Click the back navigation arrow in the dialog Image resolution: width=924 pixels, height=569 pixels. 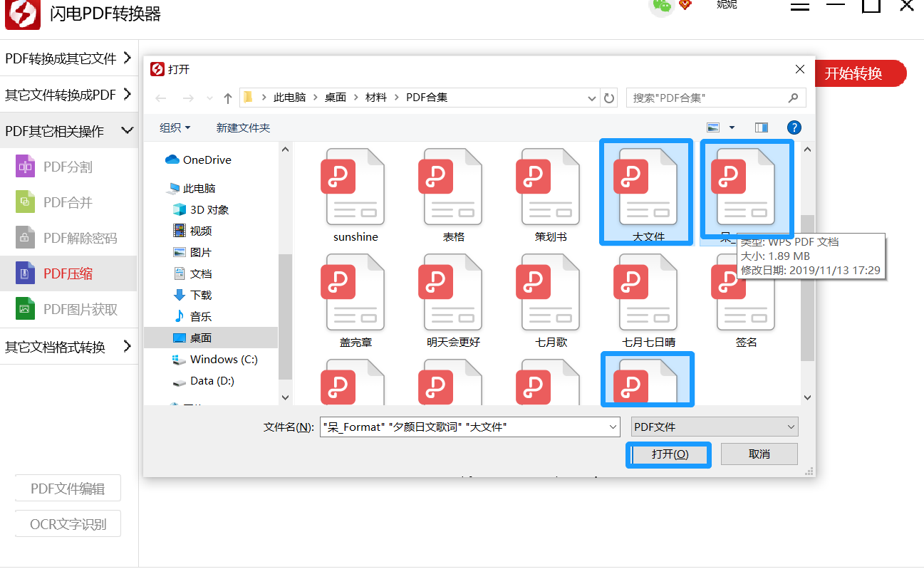point(160,98)
